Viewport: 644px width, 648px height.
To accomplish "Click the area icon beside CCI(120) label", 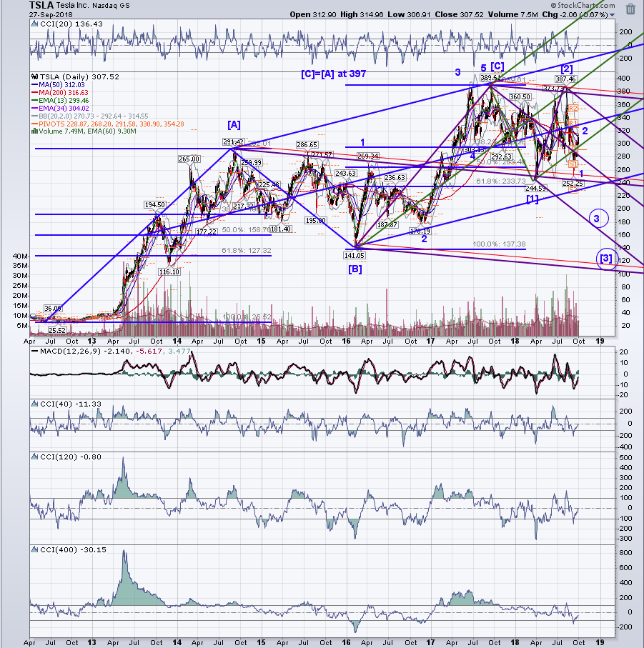I will click(35, 457).
